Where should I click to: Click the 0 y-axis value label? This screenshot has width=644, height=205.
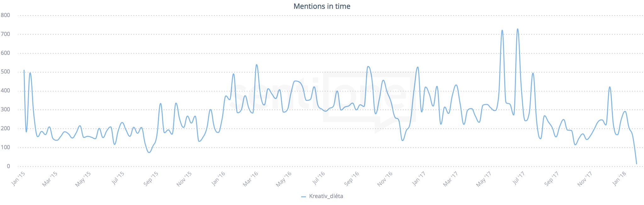point(8,166)
